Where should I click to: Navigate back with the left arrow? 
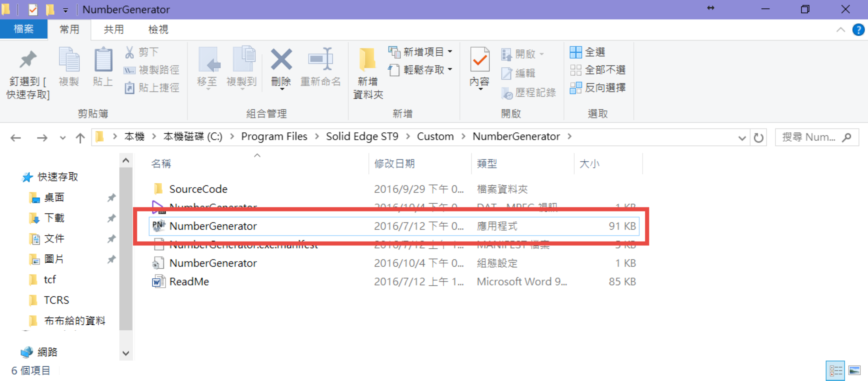16,138
